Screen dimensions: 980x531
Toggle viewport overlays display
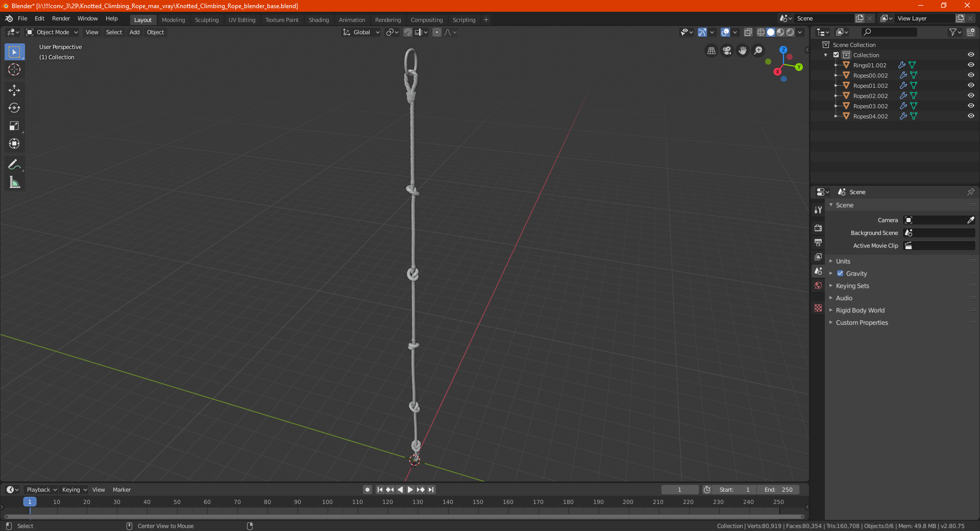click(725, 32)
